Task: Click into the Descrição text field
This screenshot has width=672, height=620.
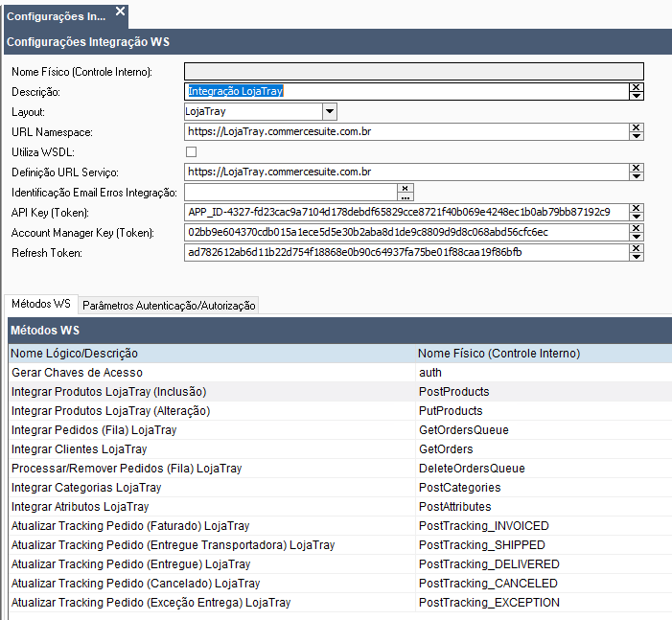Action: 406,91
